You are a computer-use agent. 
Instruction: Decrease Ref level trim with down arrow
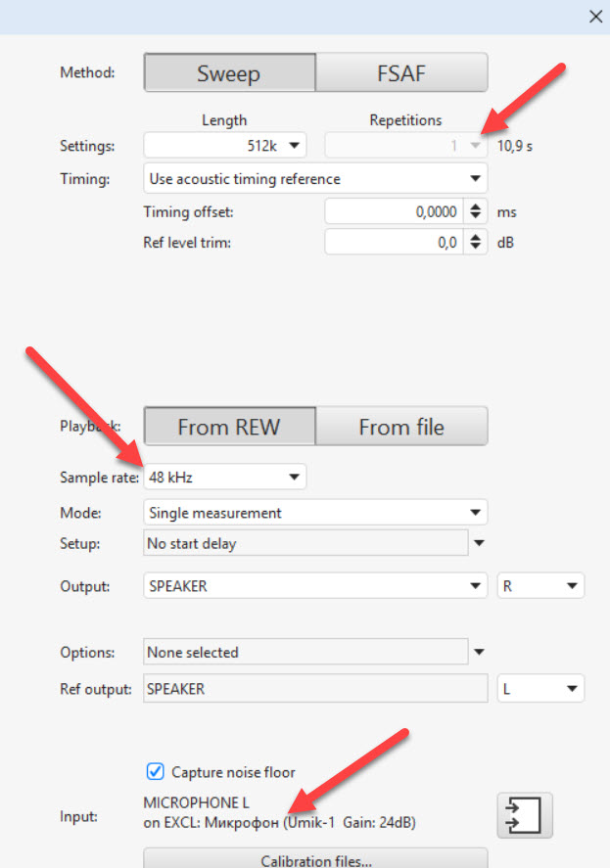pos(475,248)
